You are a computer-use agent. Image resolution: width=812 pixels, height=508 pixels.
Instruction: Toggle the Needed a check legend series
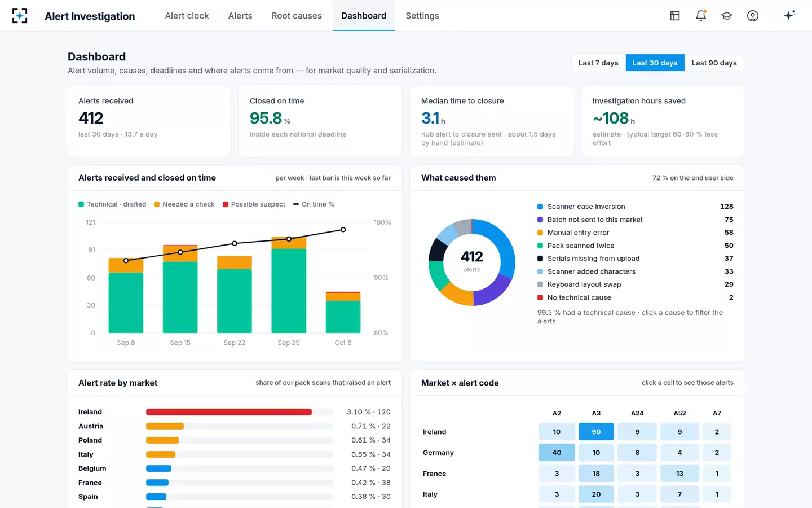(184, 204)
